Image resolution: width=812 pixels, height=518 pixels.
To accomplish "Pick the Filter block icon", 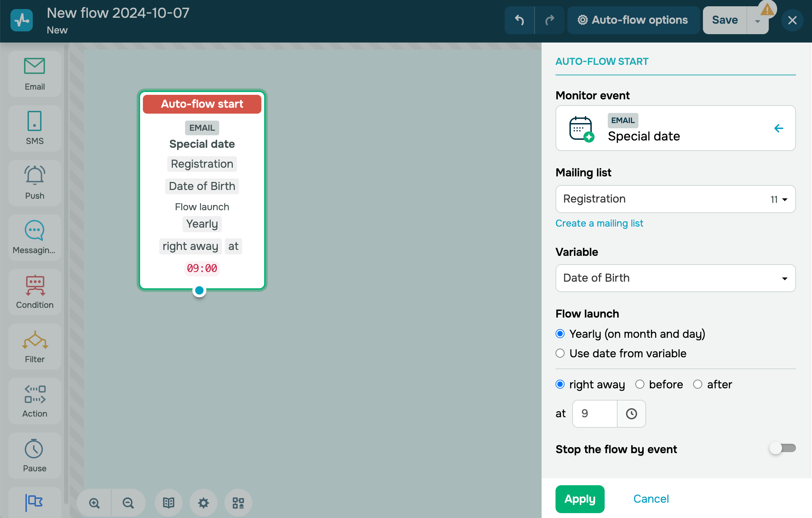I will coord(35,346).
